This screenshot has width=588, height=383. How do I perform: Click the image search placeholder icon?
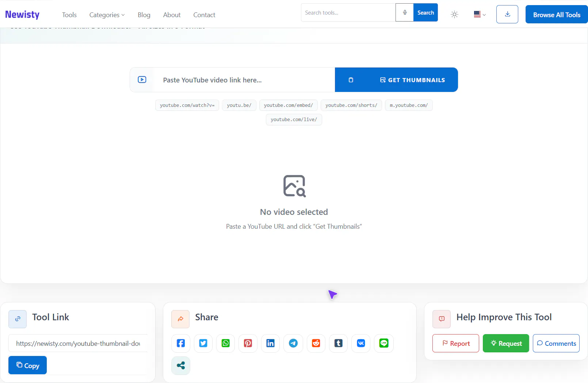tap(294, 186)
